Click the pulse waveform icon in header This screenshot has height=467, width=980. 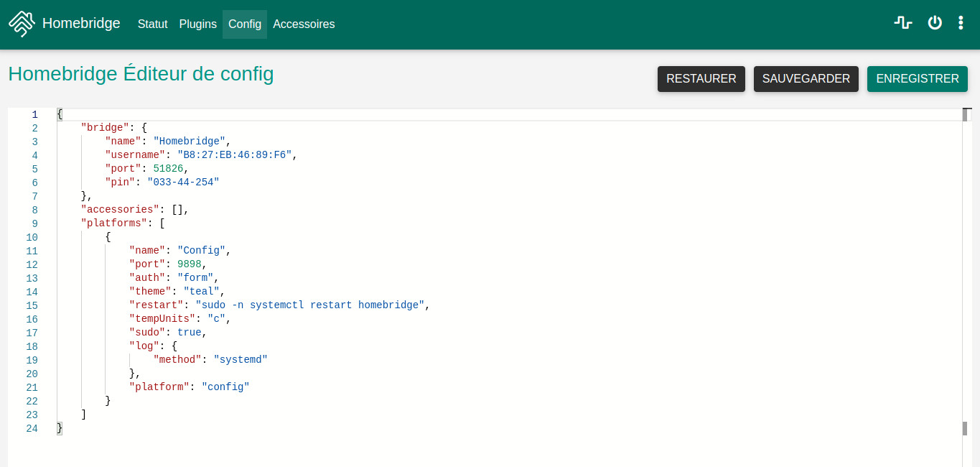902,23
